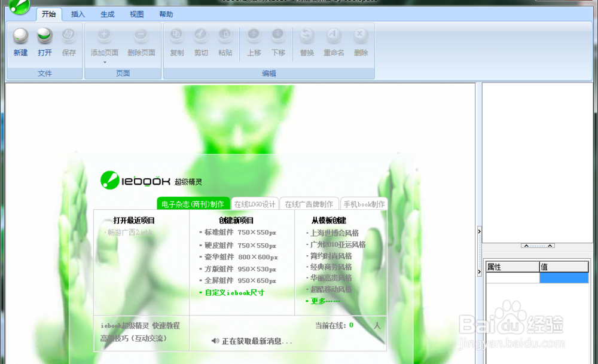The image size is (598, 364).
Task: Select the 在线广告牌制作 tab
Action: [x=309, y=204]
